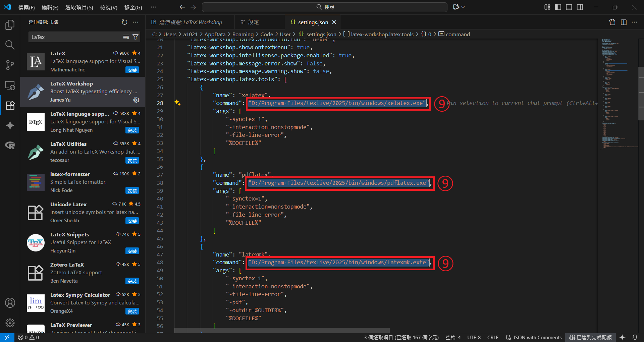Open editor more actions menu
This screenshot has width=644, height=342.
point(634,22)
